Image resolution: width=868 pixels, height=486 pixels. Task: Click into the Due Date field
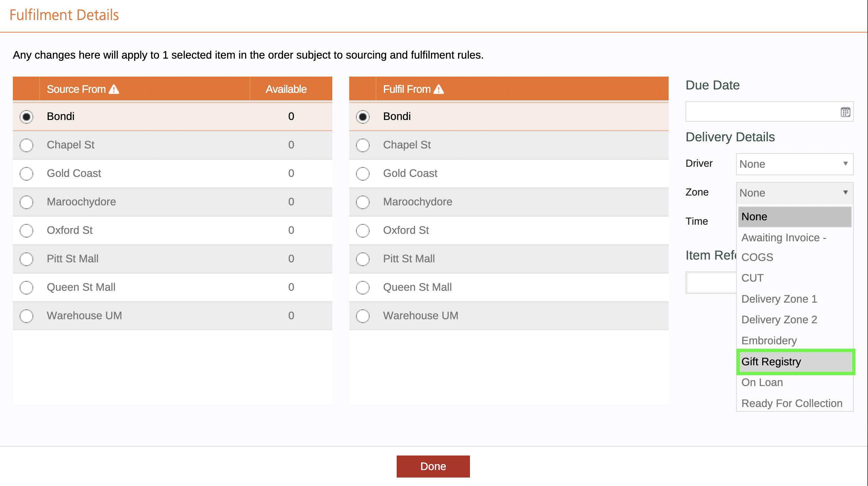pyautogui.click(x=762, y=112)
